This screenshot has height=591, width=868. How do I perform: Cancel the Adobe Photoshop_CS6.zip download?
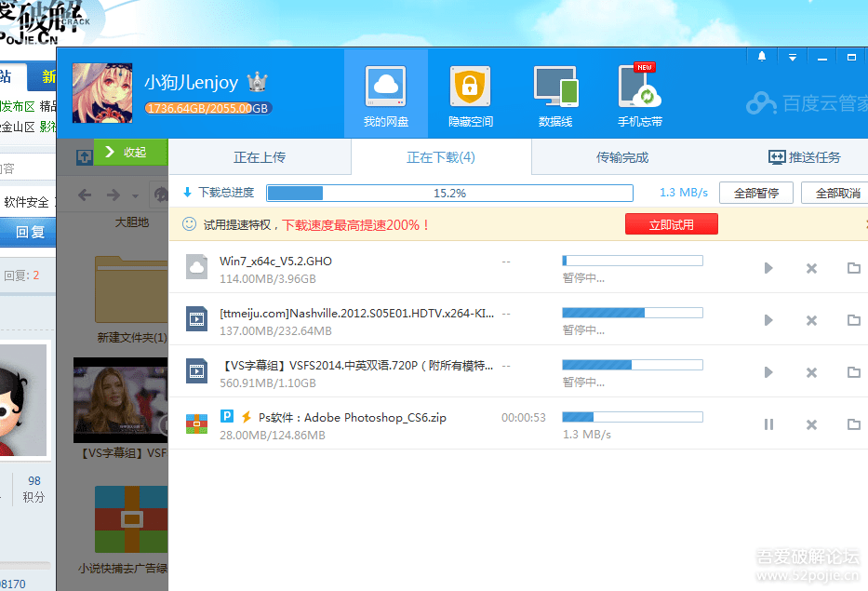pos(811,424)
